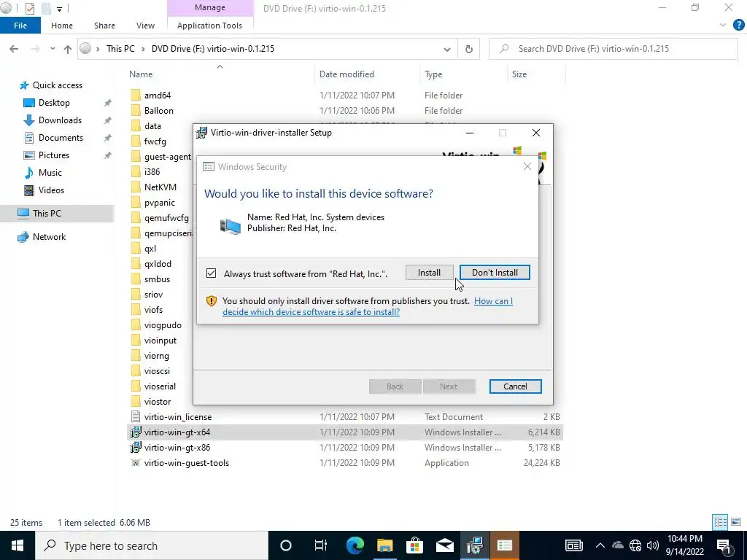Select the viostor folder

coord(158,402)
